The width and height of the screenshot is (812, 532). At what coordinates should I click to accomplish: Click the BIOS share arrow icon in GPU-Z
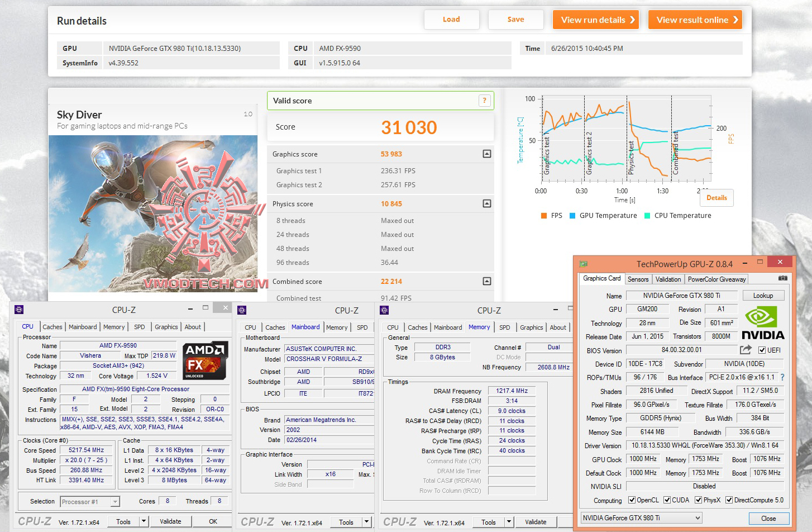click(x=746, y=350)
